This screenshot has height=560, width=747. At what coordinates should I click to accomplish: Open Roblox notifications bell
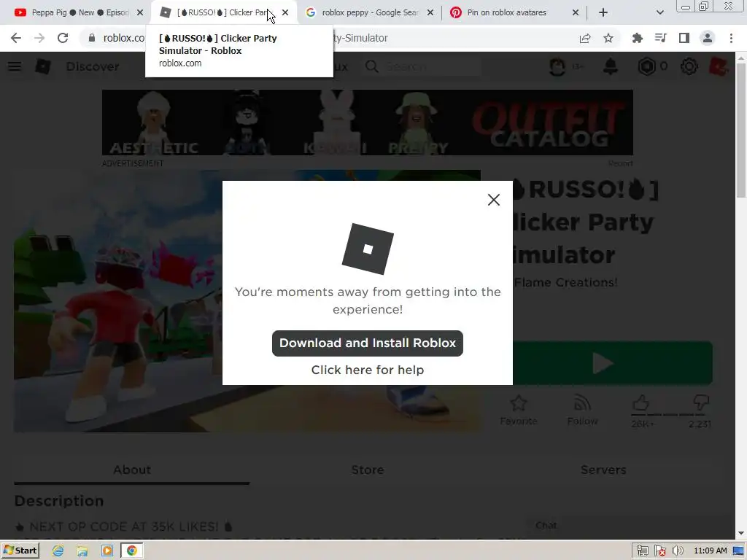611,66
